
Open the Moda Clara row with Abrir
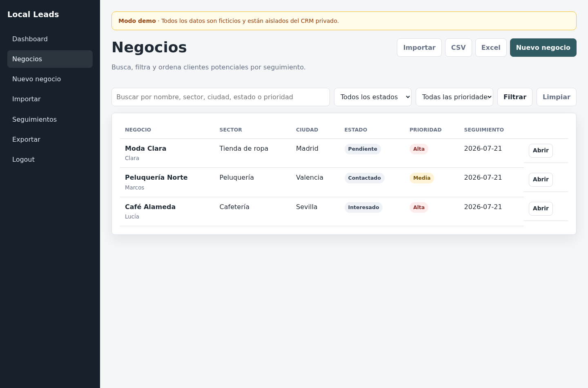541,150
